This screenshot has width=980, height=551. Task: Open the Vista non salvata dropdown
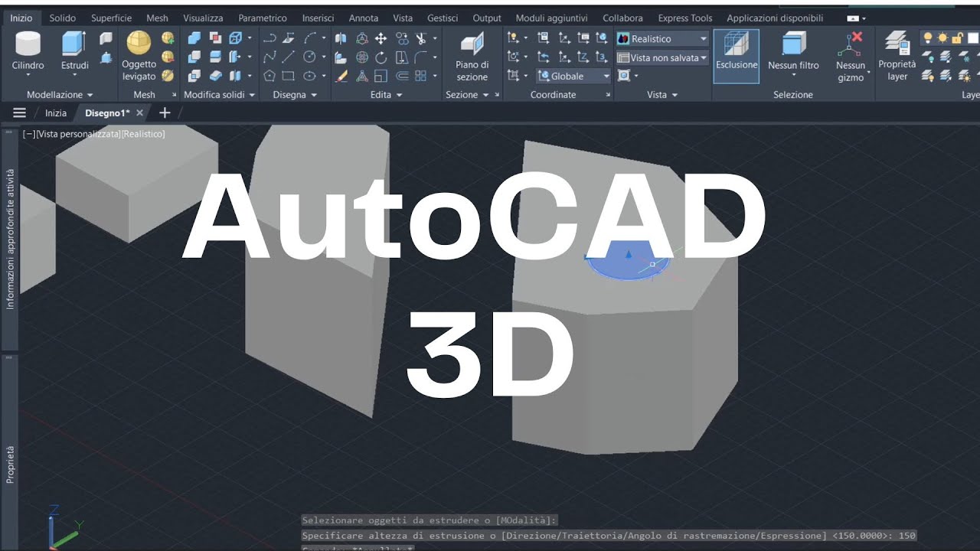[662, 57]
